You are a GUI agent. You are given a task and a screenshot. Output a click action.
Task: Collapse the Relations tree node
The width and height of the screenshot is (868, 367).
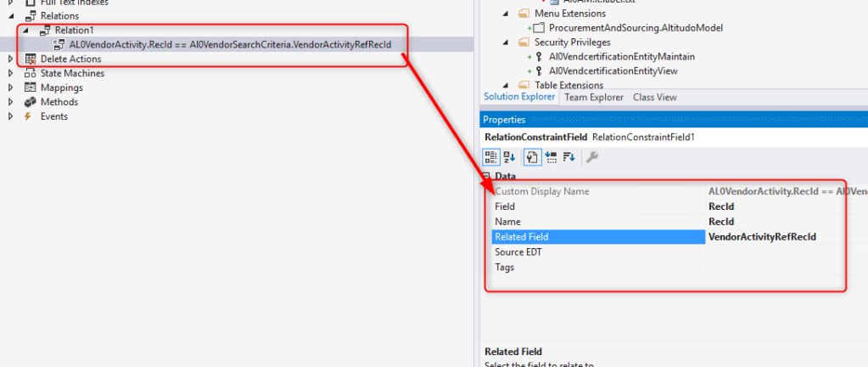[x=11, y=15]
